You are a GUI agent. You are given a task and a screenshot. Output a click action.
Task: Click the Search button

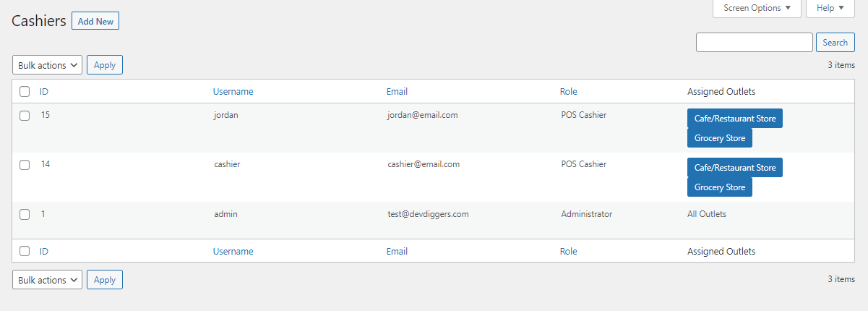pos(835,43)
